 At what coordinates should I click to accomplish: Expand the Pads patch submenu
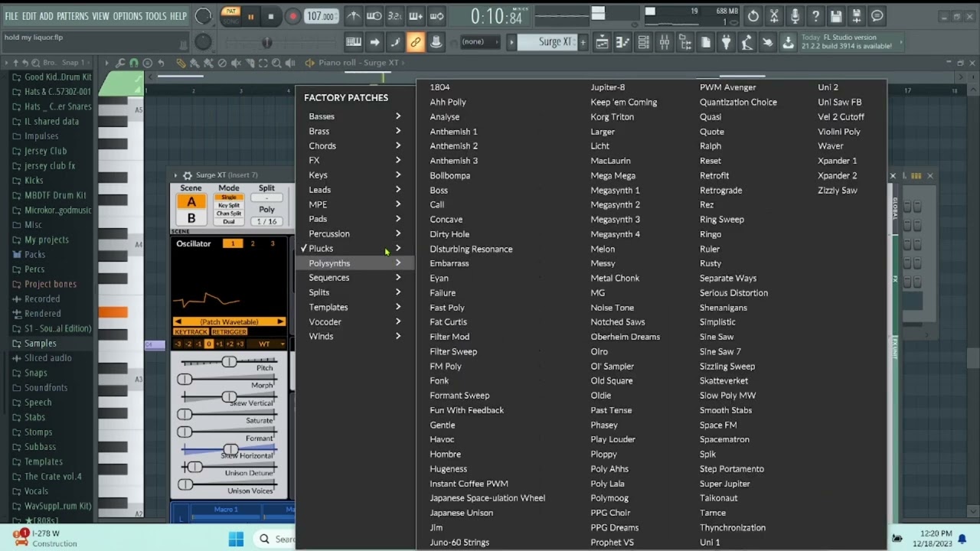[x=354, y=219]
